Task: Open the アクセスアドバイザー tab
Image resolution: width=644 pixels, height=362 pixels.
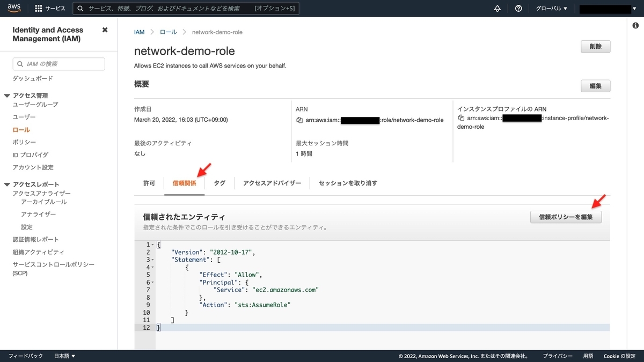Action: 272,183
